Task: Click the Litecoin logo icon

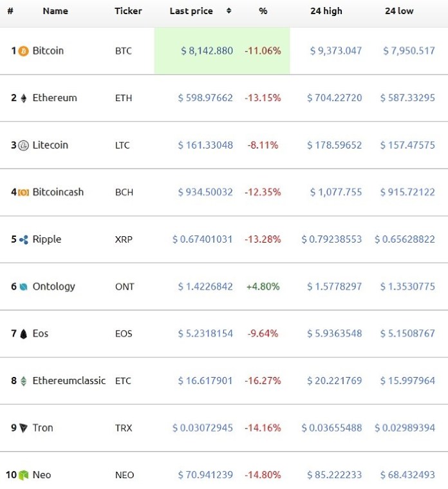Action: [24, 145]
